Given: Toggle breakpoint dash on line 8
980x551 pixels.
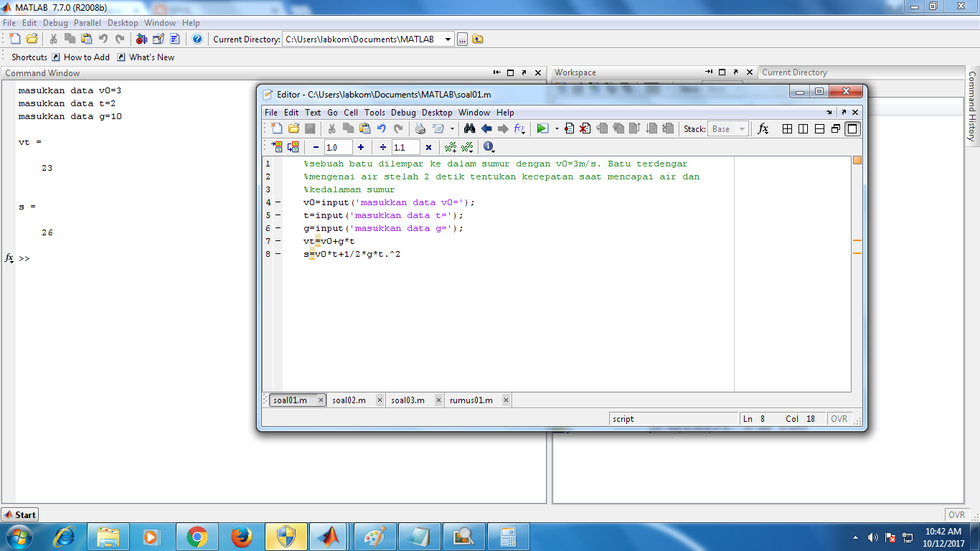Looking at the screenshot, I should 278,254.
